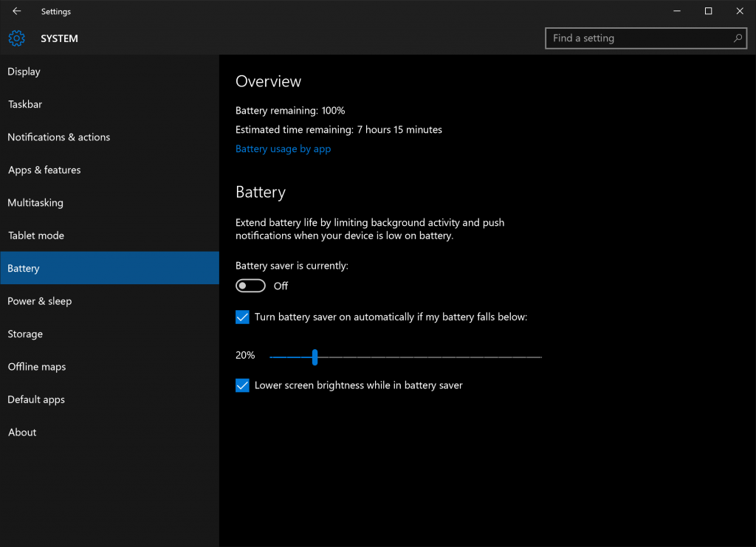Screen dimensions: 756x547
Task: Click the search magnifier icon
Action: [738, 38]
